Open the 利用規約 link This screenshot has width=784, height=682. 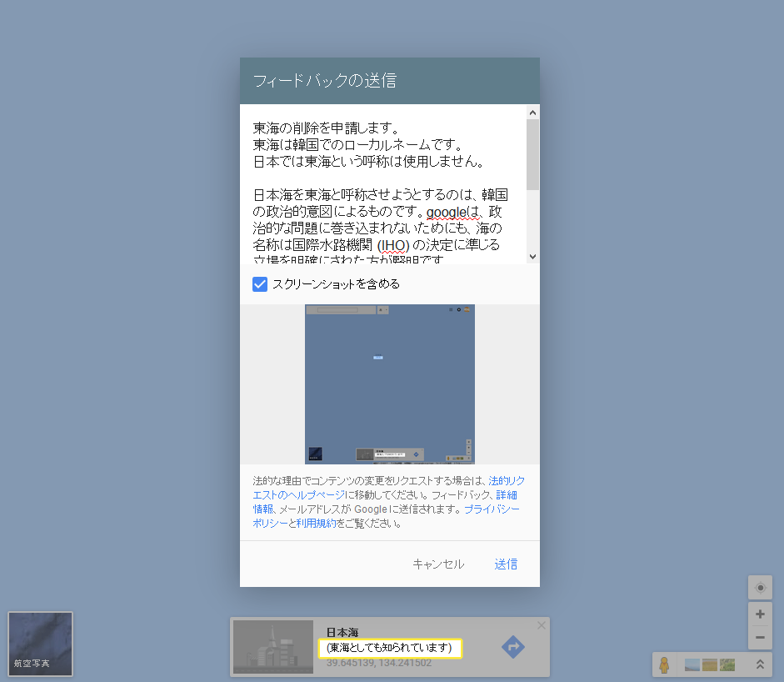click(x=317, y=524)
